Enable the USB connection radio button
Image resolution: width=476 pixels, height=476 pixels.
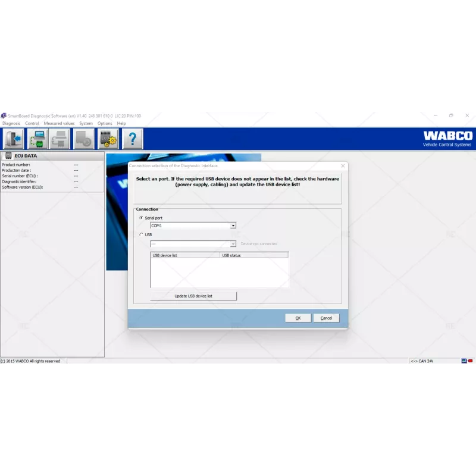click(141, 234)
